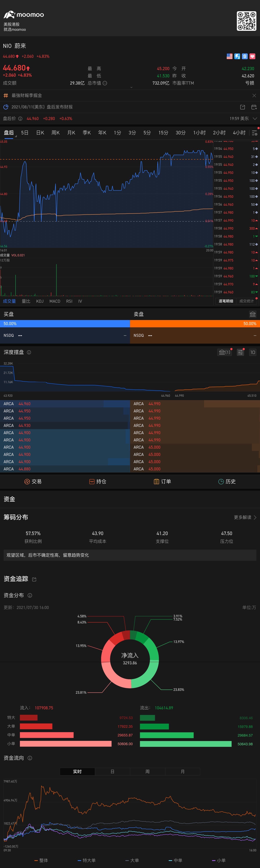
Task: Switch to the 1小时 chart tab
Action: [199, 133]
